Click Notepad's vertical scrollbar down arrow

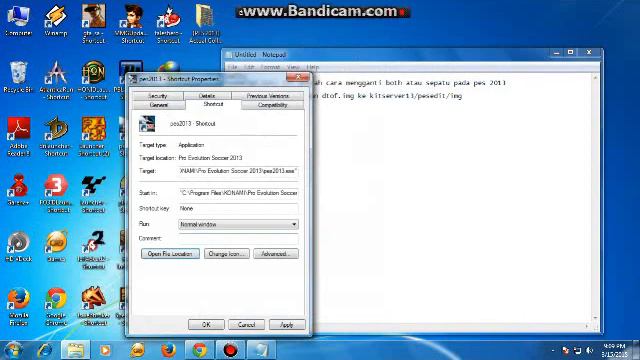(x=596, y=317)
